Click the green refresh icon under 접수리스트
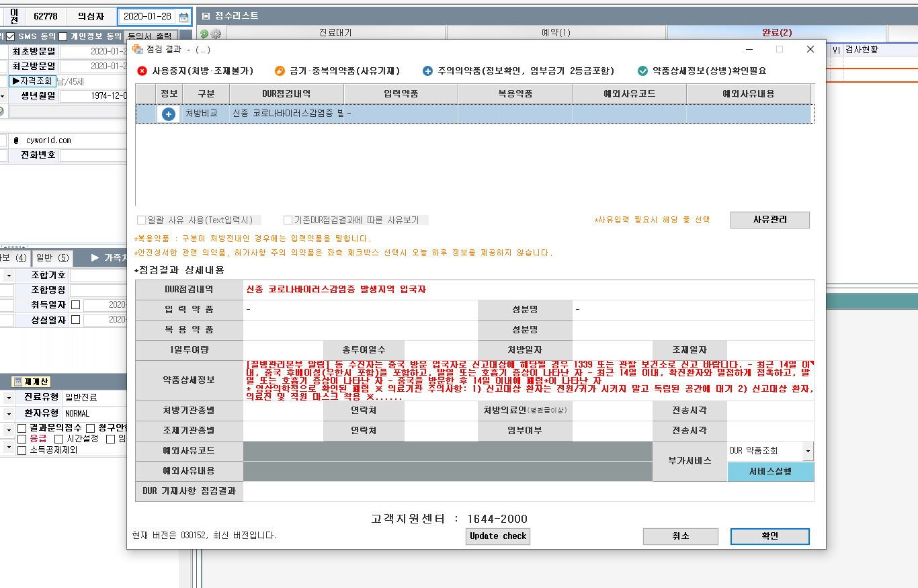This screenshot has width=918, height=588. [x=204, y=34]
